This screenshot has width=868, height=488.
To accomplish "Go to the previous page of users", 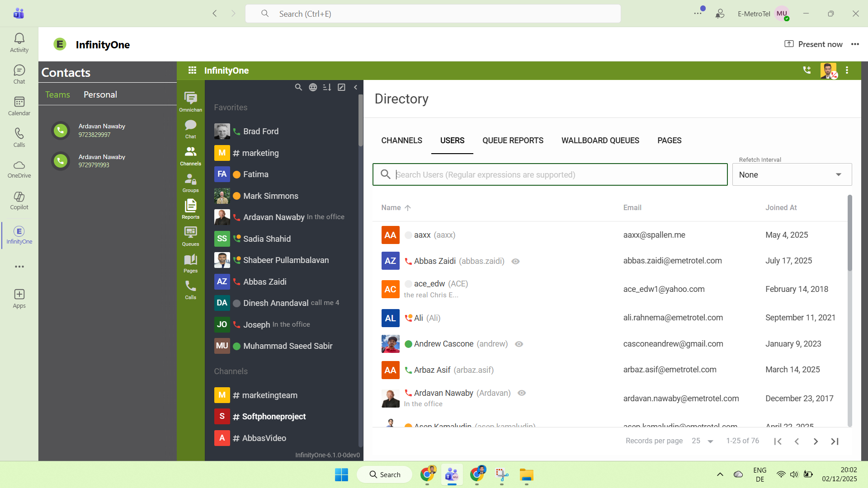I will (797, 441).
